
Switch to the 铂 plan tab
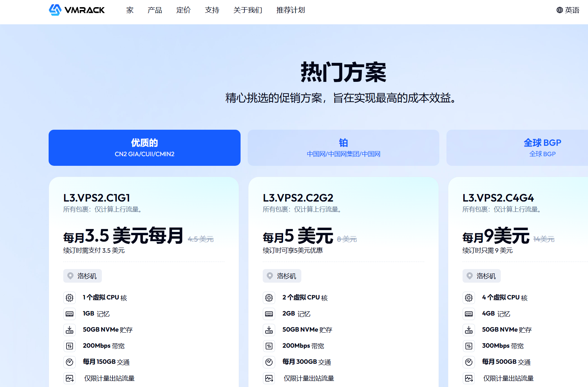[343, 148]
